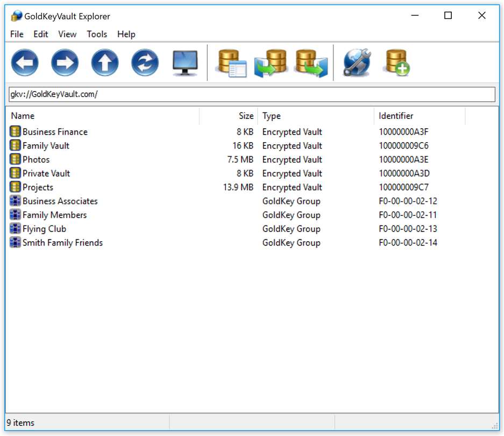Click identifier 10000000A3E

pyautogui.click(x=403, y=159)
